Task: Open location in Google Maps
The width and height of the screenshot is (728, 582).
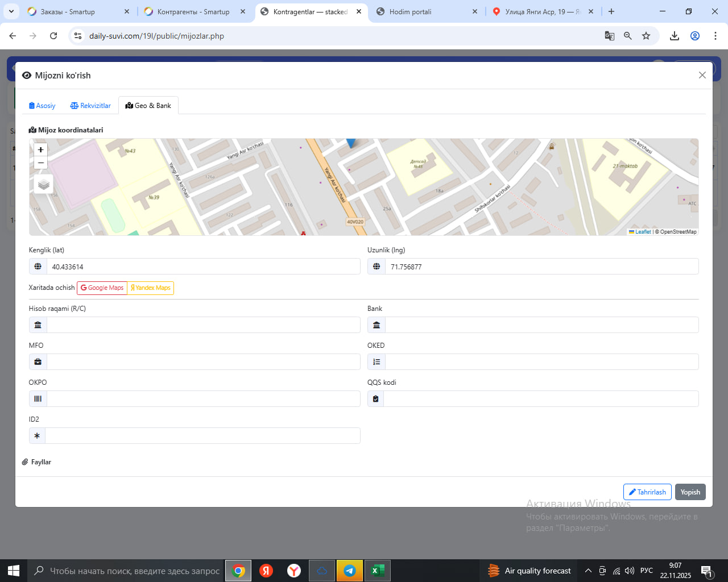Action: [x=102, y=288]
